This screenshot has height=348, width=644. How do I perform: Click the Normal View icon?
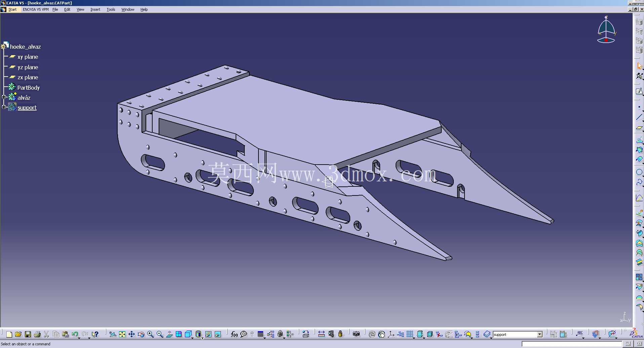[x=169, y=334]
